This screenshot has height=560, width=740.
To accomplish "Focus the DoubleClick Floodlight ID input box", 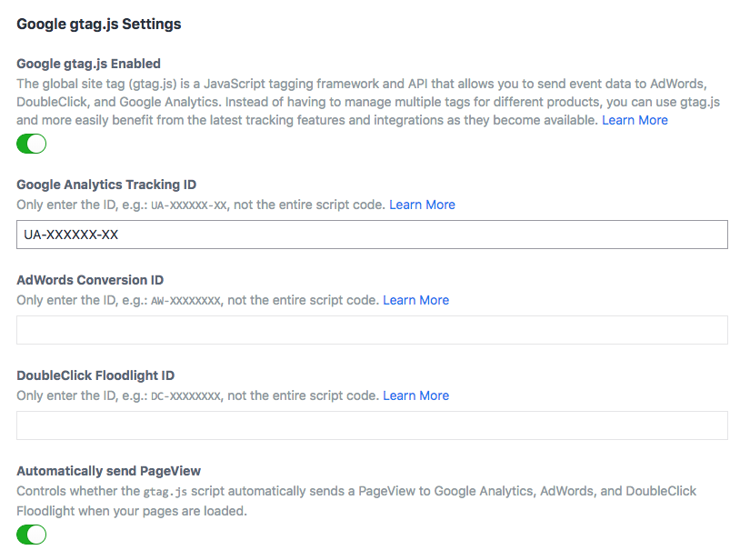I will coord(372,425).
